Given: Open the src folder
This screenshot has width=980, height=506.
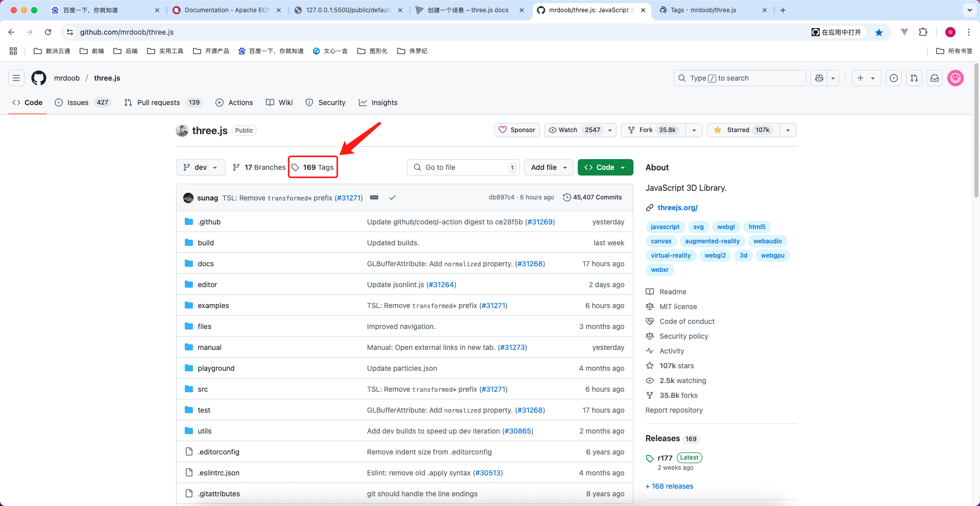Looking at the screenshot, I should click(203, 389).
